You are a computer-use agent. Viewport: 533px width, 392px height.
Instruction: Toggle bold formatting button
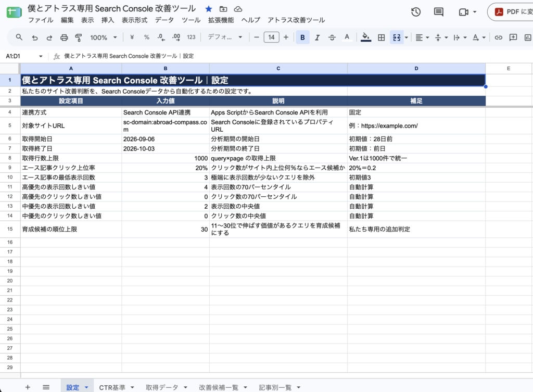point(302,37)
